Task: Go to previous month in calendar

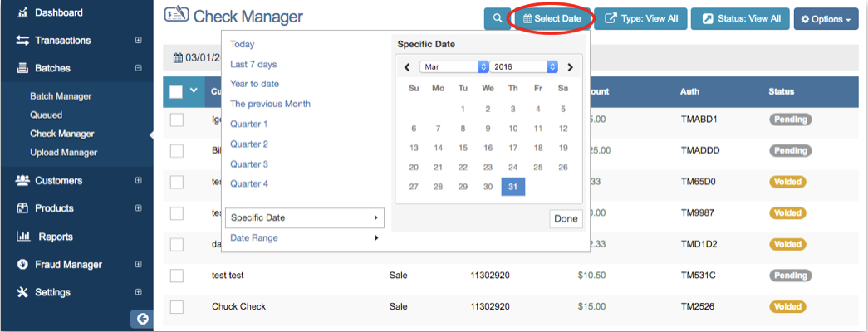Action: click(x=407, y=67)
